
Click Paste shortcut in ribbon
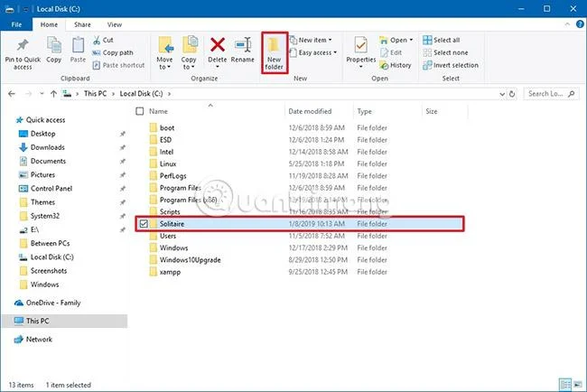tap(118, 65)
